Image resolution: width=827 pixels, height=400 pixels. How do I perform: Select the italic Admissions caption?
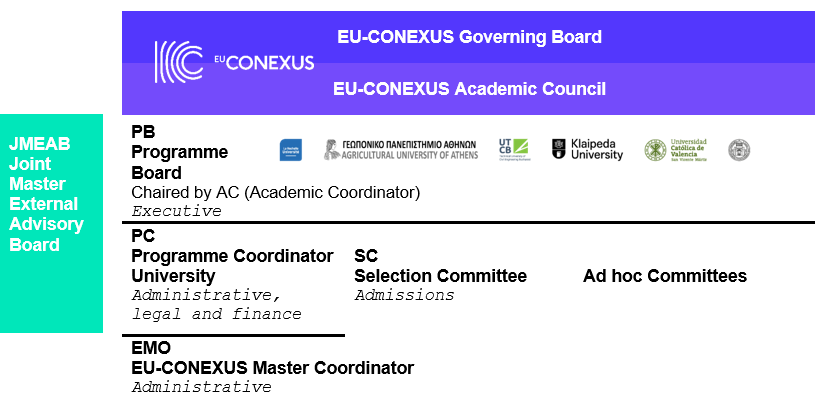[x=405, y=295]
